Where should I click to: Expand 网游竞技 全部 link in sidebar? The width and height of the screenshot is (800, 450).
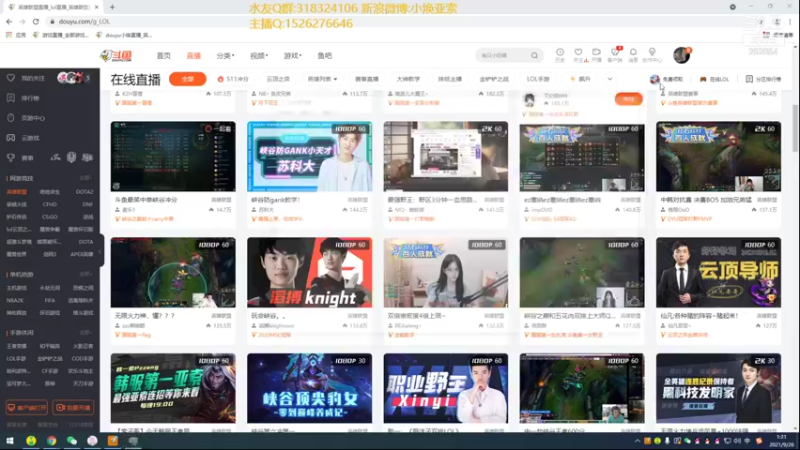(x=85, y=178)
